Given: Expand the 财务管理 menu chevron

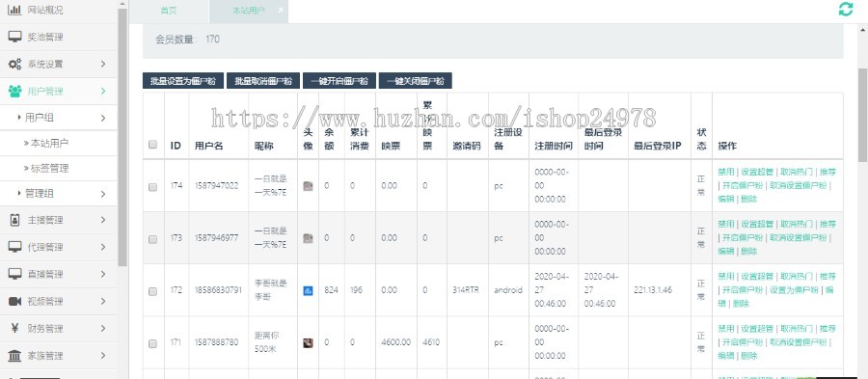Looking at the screenshot, I should click(x=103, y=328).
